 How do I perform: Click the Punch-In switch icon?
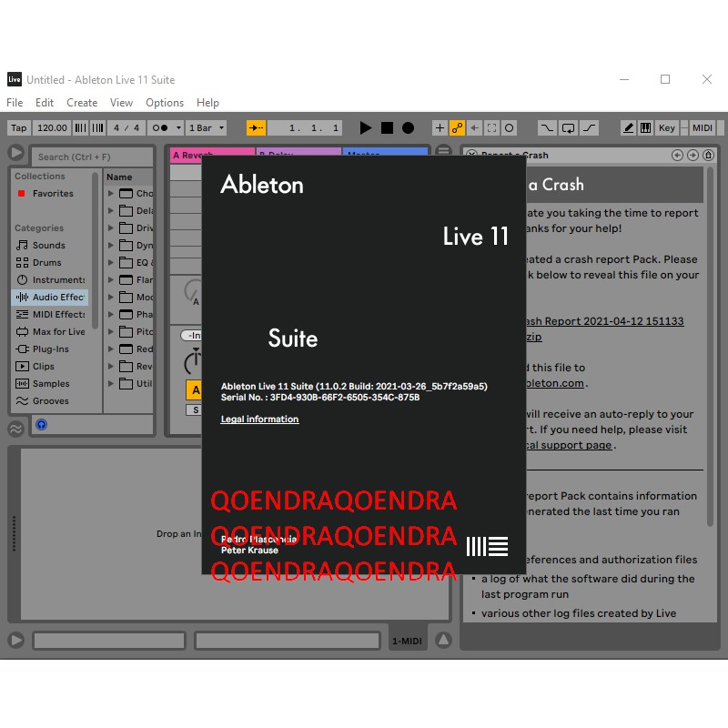click(x=547, y=127)
